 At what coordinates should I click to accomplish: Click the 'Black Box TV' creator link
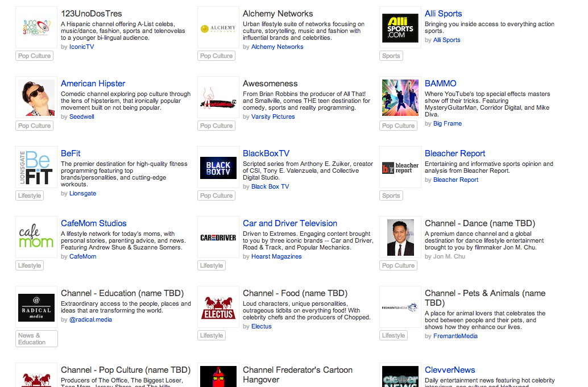click(270, 186)
